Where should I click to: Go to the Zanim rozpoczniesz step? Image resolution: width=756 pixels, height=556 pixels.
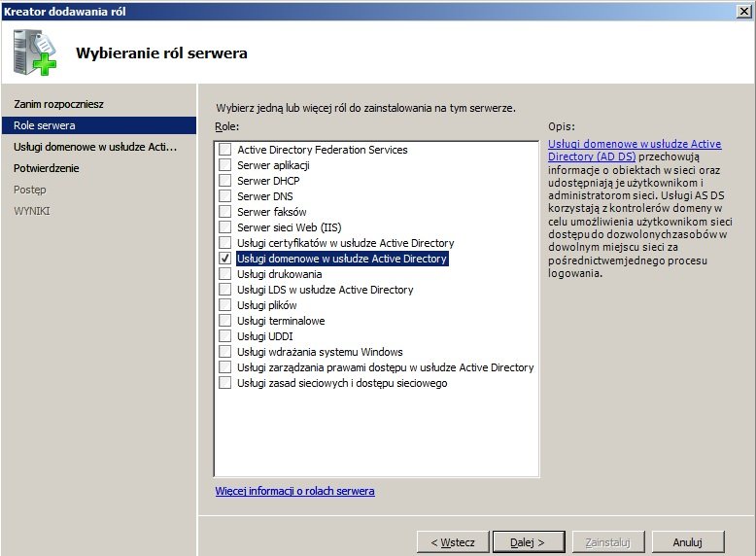point(59,104)
